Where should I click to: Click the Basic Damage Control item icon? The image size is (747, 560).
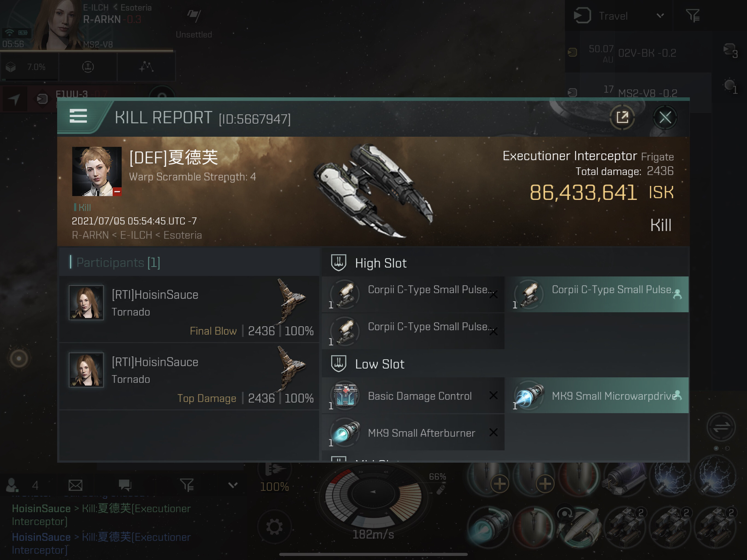(x=345, y=395)
